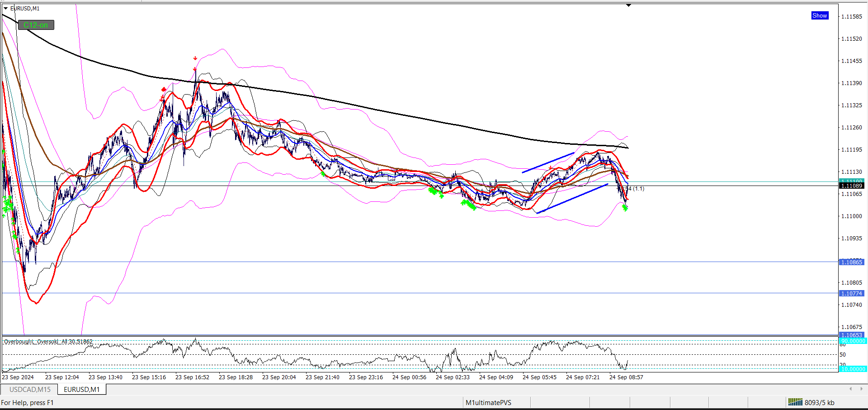The width and height of the screenshot is (868, 410).
Task: Click the 23 Sep 23:16 time label
Action: pyautogui.click(x=366, y=377)
